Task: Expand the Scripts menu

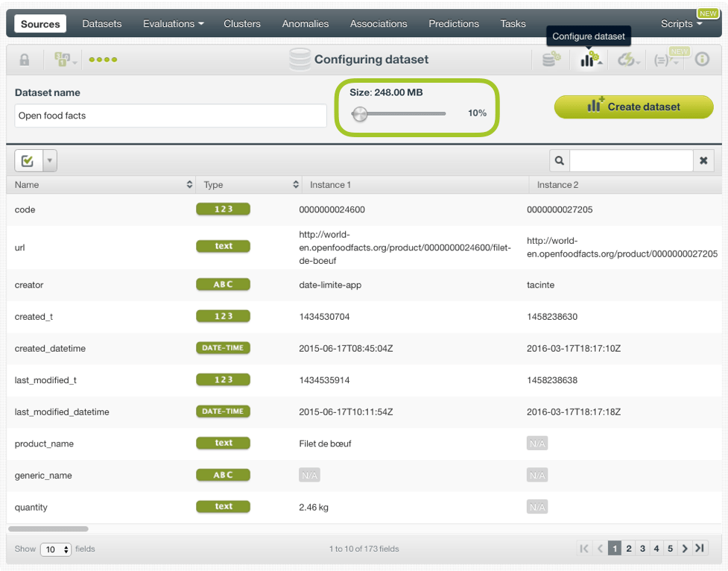Action: [681, 24]
